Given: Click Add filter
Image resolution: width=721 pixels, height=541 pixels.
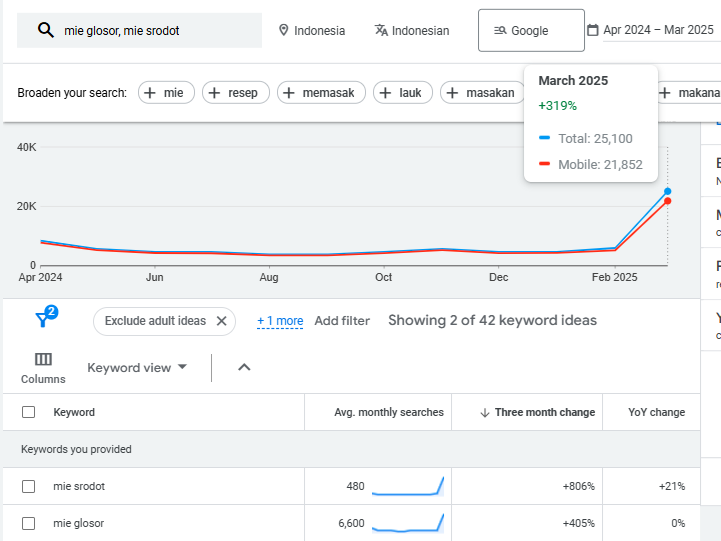Looking at the screenshot, I should (342, 321).
